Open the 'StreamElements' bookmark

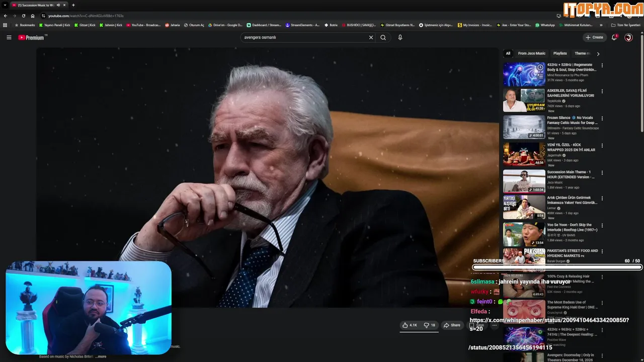(x=302, y=25)
